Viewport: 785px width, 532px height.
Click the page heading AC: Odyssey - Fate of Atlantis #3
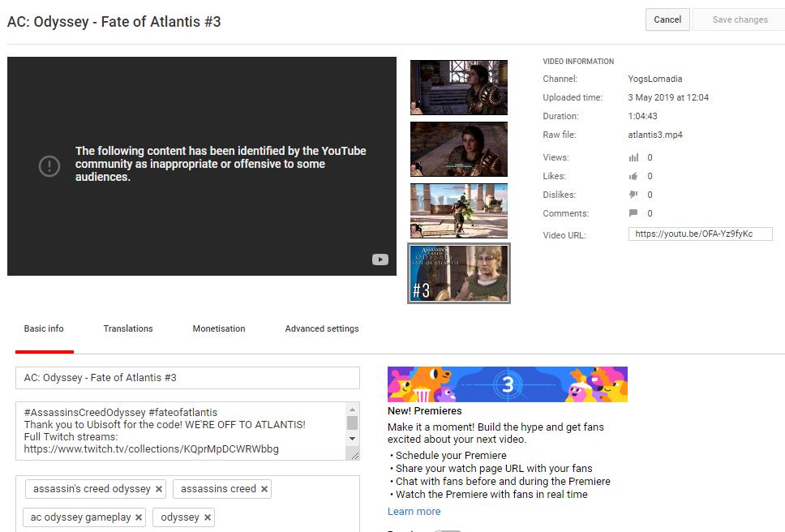[114, 22]
